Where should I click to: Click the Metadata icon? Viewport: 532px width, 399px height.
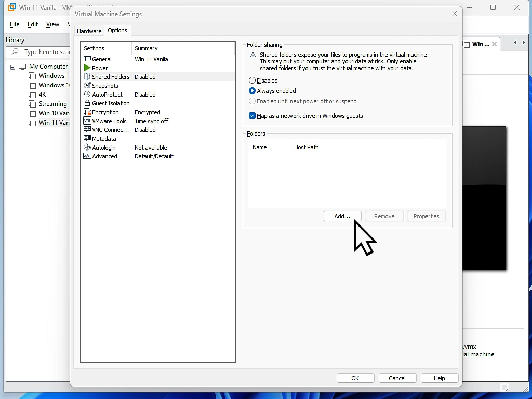click(87, 138)
